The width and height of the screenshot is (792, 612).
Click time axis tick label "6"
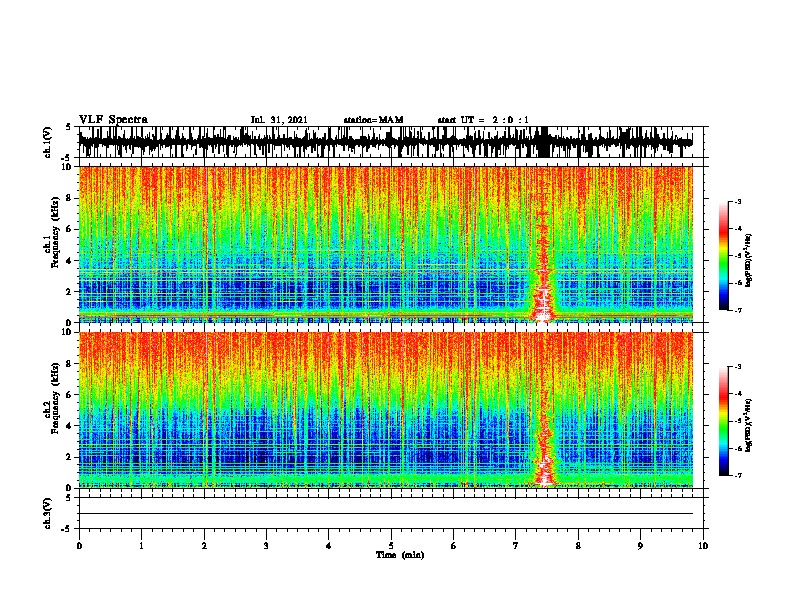[x=453, y=546]
